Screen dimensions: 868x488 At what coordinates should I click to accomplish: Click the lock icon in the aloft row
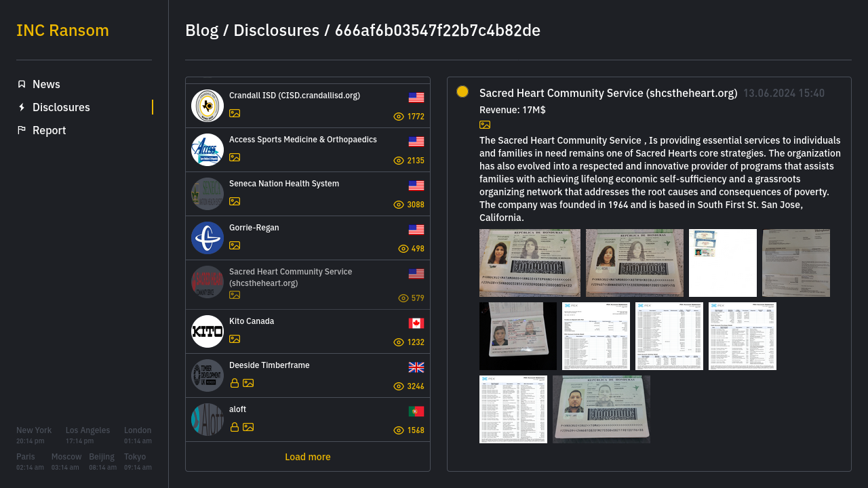(235, 427)
